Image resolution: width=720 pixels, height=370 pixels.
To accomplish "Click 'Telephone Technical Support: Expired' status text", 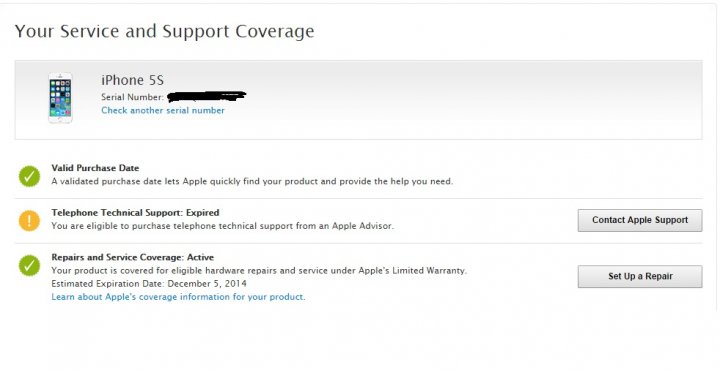I will click(x=135, y=213).
